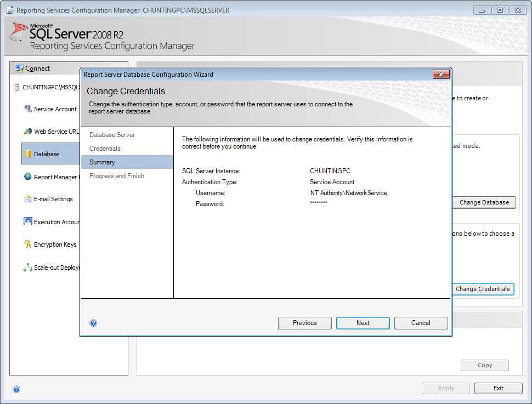Click the Service Account icon
The image size is (532, 404).
(x=28, y=109)
